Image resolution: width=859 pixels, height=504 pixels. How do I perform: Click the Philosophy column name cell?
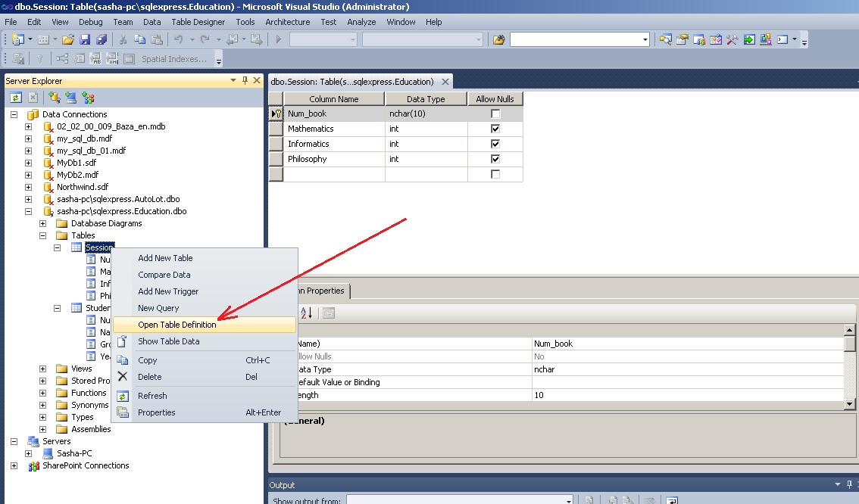pyautogui.click(x=334, y=159)
